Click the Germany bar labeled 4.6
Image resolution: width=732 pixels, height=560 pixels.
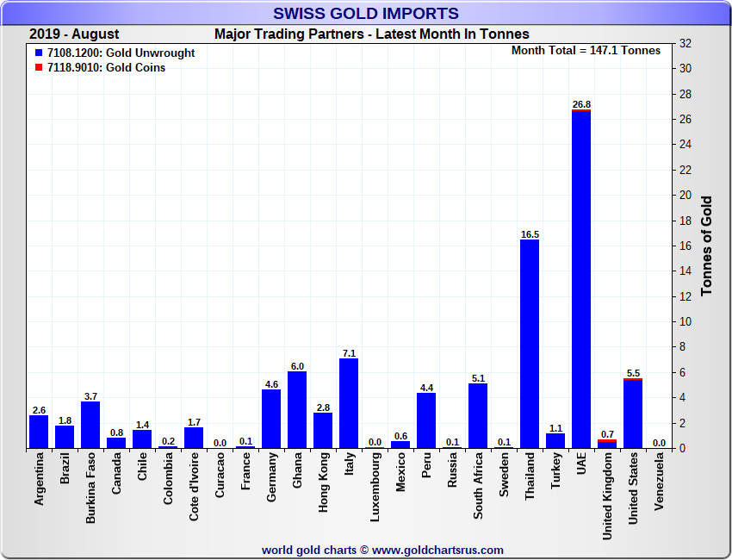(x=271, y=419)
